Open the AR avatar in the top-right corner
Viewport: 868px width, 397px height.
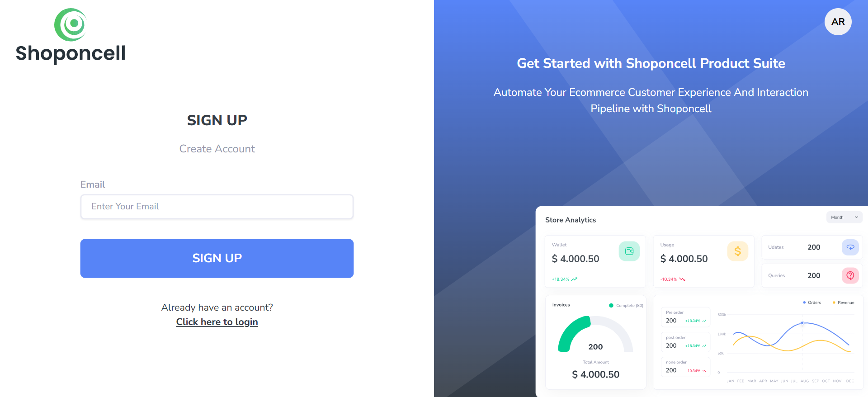point(838,21)
